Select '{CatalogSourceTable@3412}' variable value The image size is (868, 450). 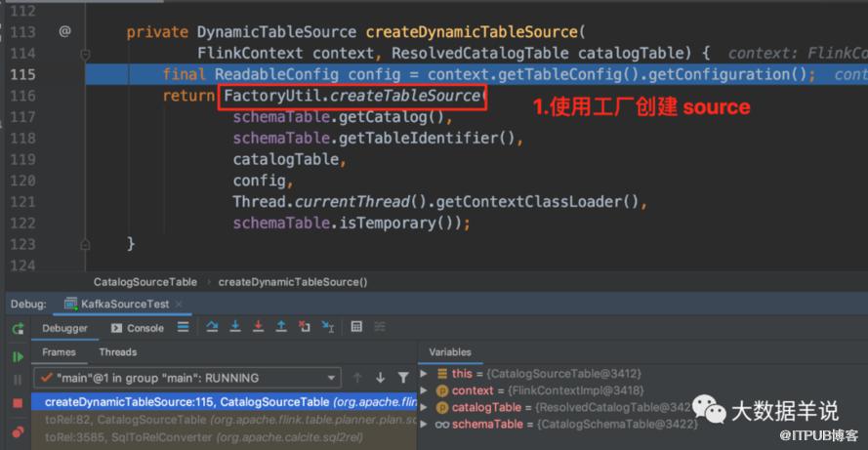tap(563, 374)
